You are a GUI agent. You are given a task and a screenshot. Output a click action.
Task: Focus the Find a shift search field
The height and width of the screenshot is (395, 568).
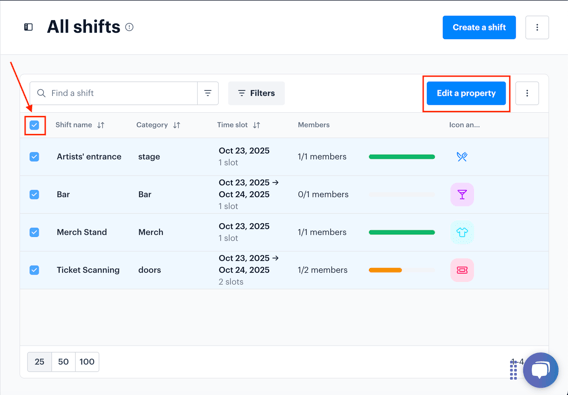pos(113,93)
